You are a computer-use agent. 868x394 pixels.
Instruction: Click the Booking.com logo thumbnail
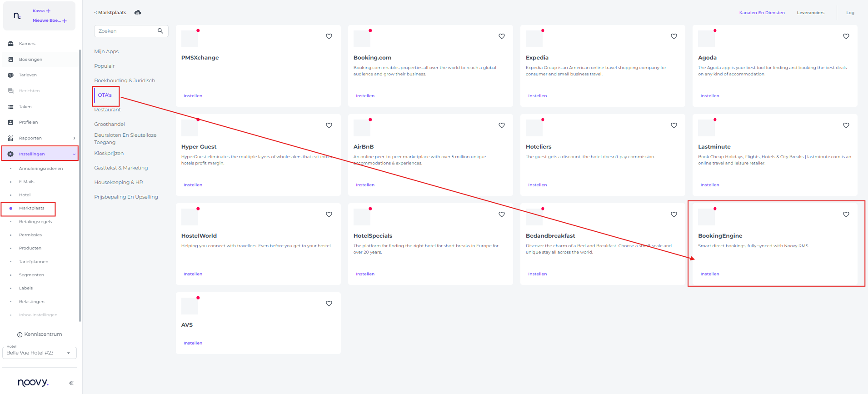[x=362, y=39]
